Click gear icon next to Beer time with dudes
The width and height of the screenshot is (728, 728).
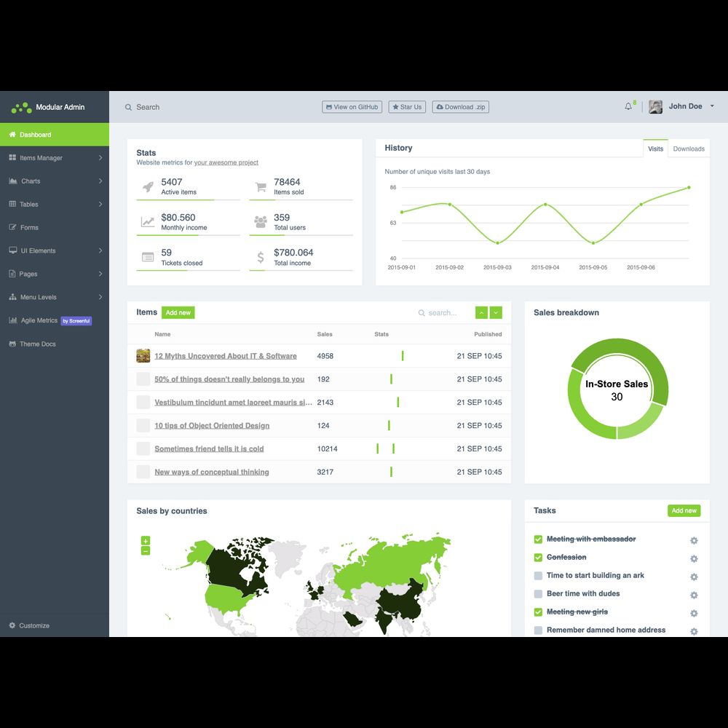tap(694, 595)
